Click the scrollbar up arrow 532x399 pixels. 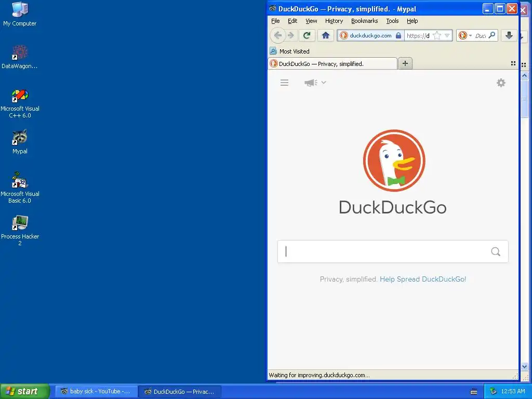(x=525, y=75)
